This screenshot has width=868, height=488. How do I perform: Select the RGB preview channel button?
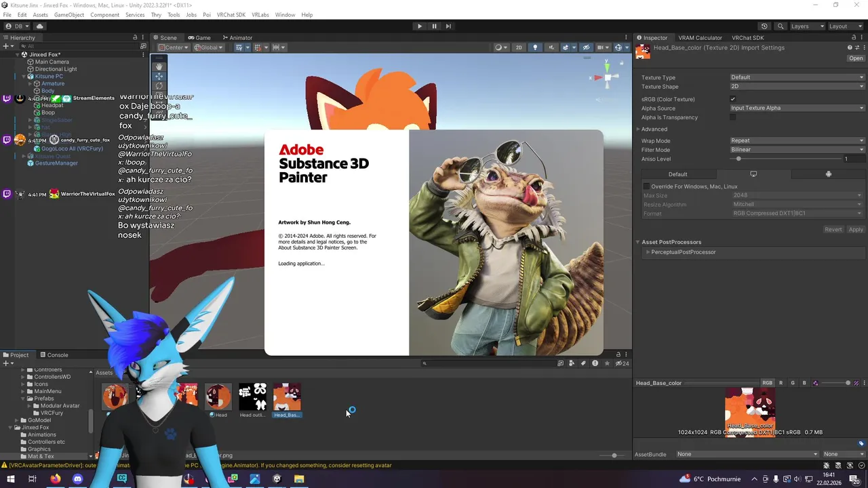coord(767,383)
